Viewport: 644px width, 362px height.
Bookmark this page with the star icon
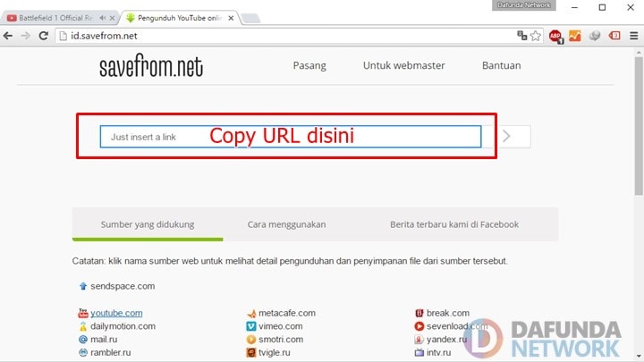536,36
